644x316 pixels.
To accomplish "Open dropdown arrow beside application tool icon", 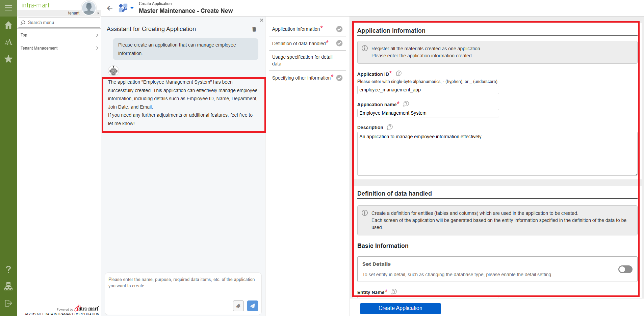I will [132, 8].
